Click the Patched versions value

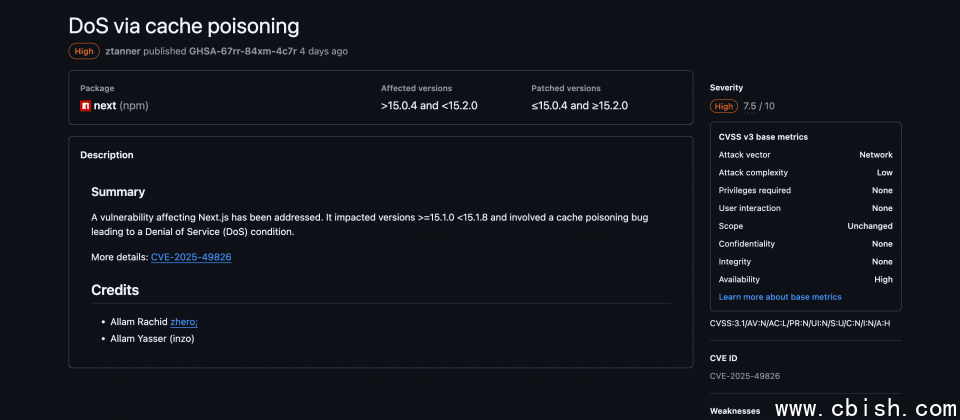(x=579, y=106)
